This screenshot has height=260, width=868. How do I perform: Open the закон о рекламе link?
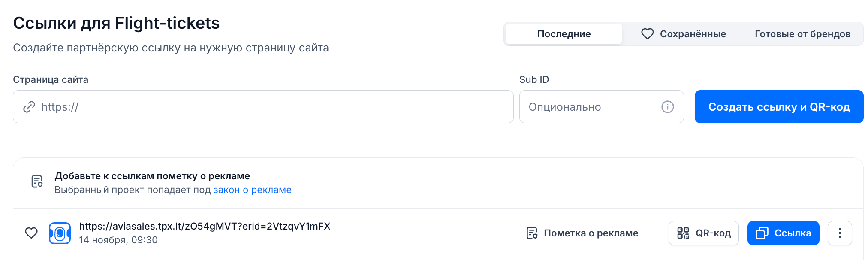[252, 190]
